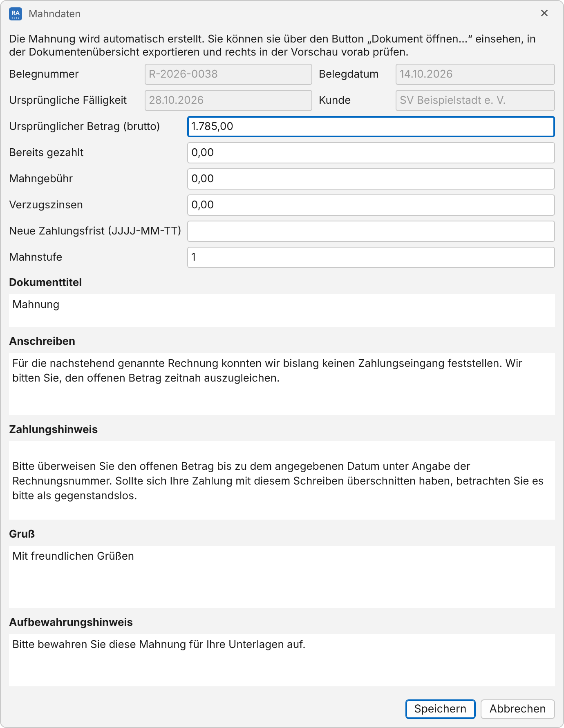
Task: Click the Belegdatum label
Action: tap(349, 74)
